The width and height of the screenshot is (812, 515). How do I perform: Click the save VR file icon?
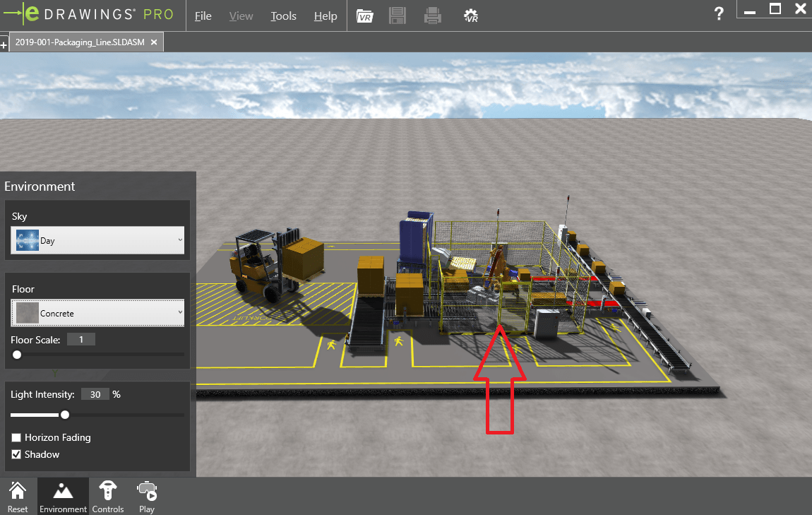397,16
